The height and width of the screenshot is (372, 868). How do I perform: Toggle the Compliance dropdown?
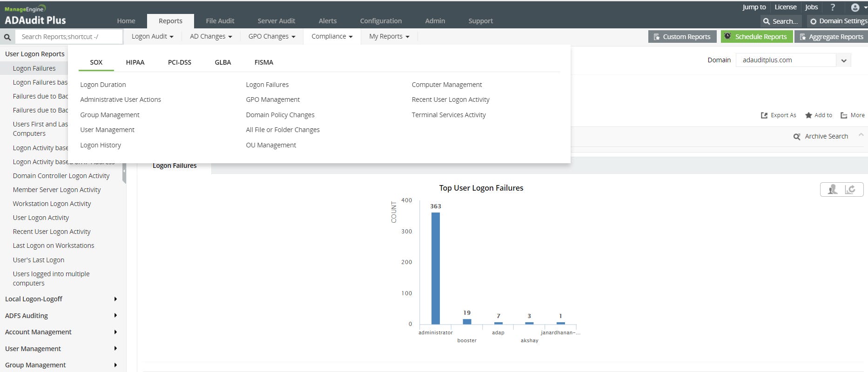332,36
